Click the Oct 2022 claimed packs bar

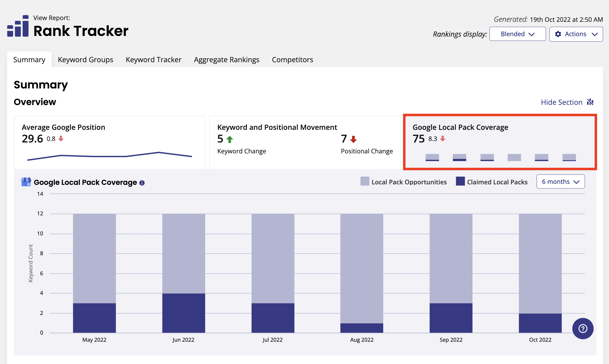tap(540, 323)
